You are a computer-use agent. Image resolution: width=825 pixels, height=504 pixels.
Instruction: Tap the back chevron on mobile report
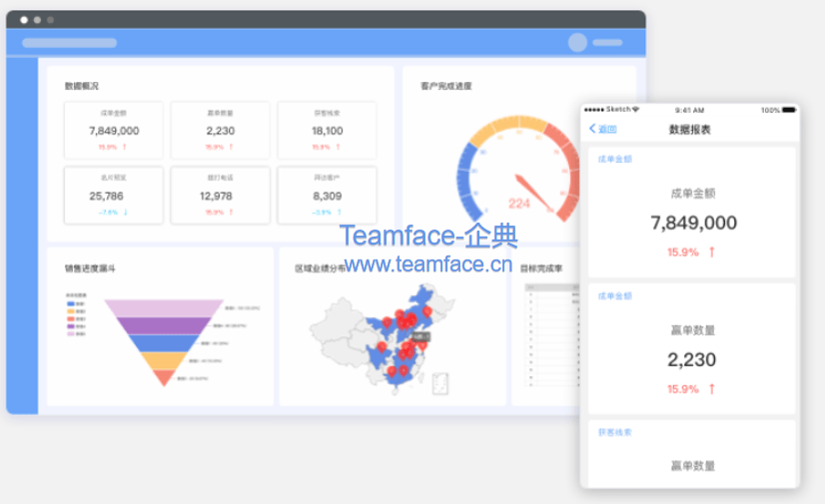coord(592,129)
